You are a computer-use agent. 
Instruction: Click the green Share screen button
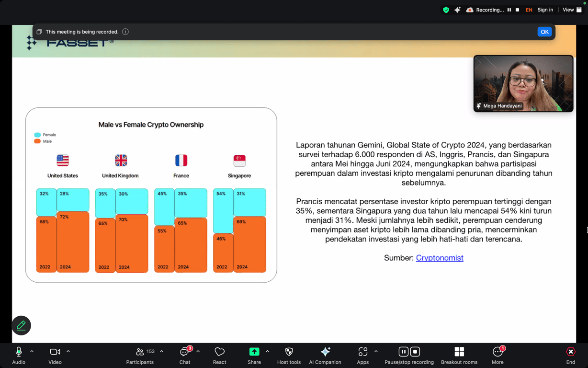click(x=254, y=356)
